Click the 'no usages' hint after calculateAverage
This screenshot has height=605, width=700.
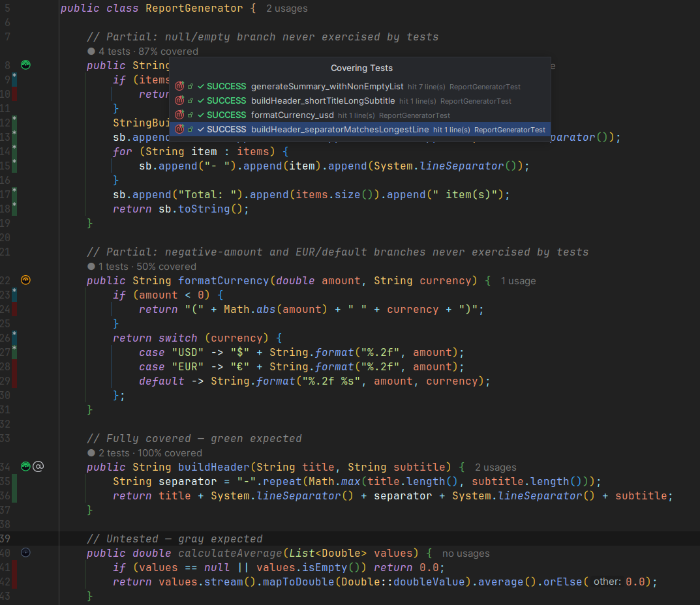click(466, 553)
